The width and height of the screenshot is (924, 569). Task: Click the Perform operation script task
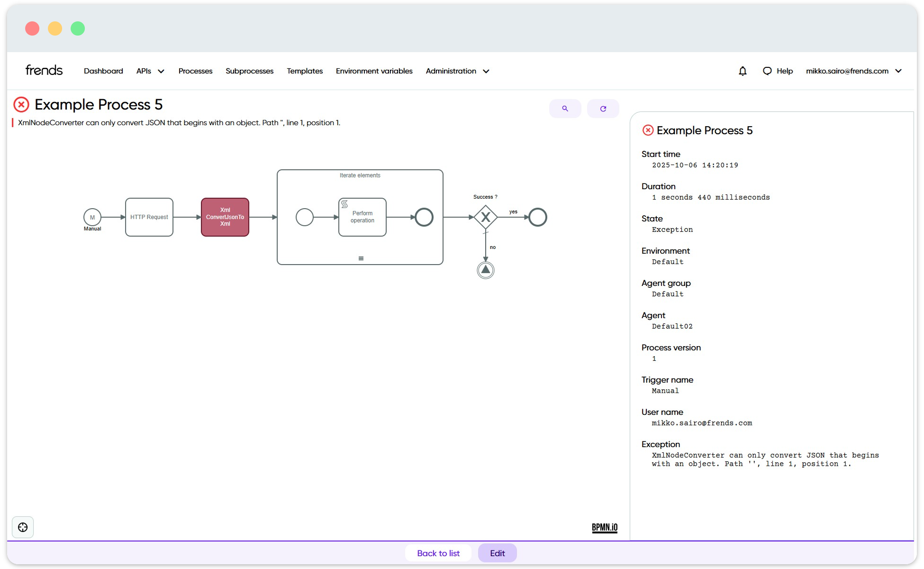[x=362, y=217]
